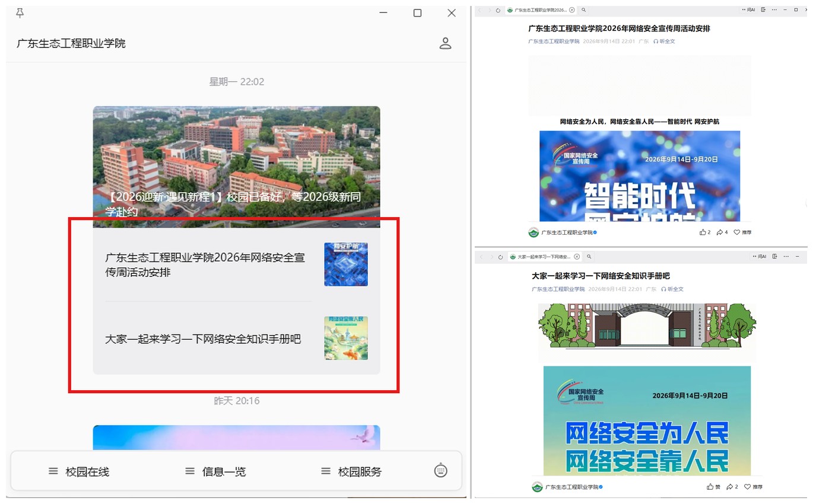Click the blue 网安护航 article thumbnail
The image size is (813, 504).
(346, 264)
